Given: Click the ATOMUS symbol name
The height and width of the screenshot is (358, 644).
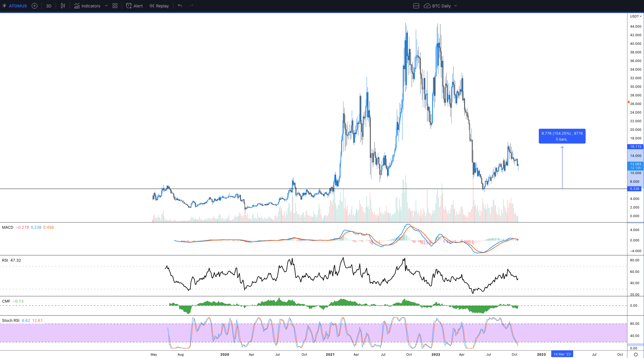Looking at the screenshot, I should click(x=18, y=6).
